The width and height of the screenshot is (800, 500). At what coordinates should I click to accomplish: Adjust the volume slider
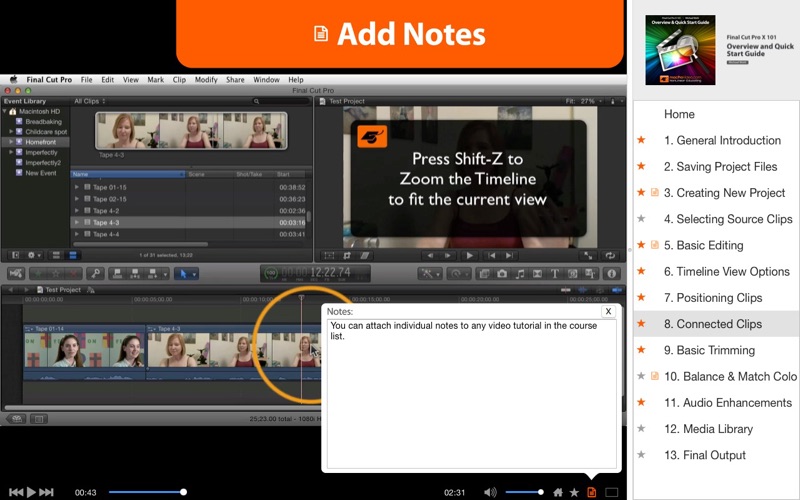(525, 492)
